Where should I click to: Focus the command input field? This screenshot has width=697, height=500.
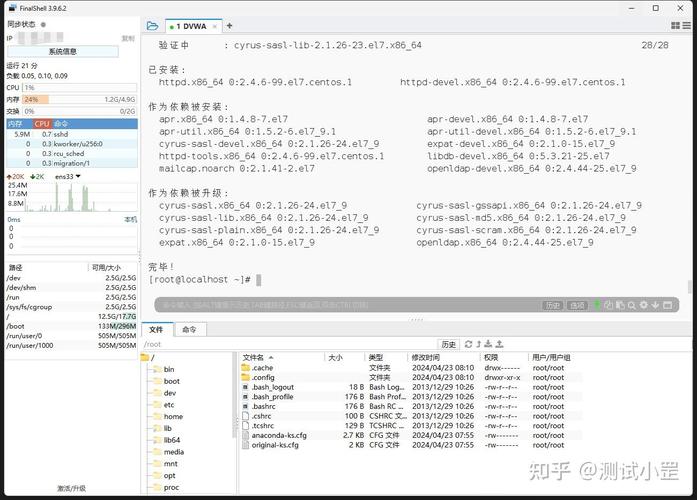(347, 305)
